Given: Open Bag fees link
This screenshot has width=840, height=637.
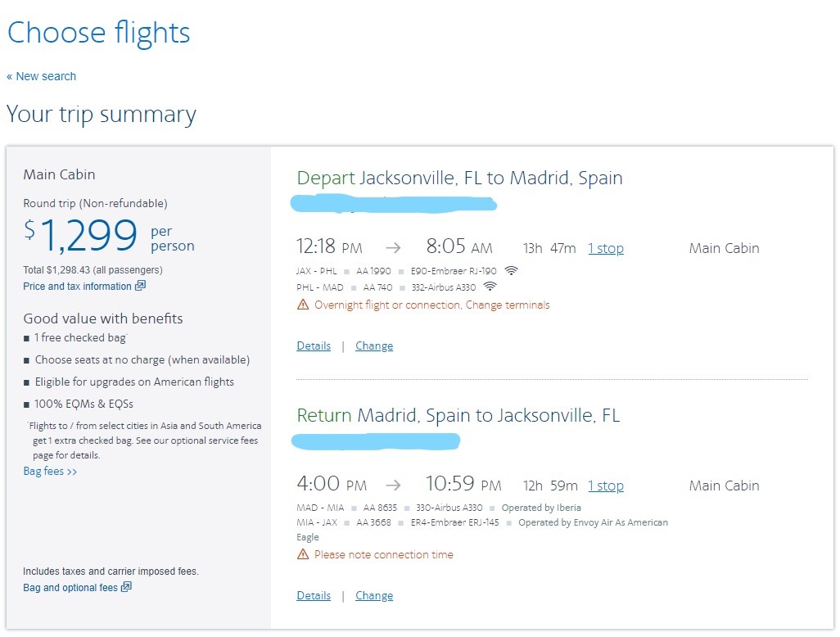Looking at the screenshot, I should 50,472.
